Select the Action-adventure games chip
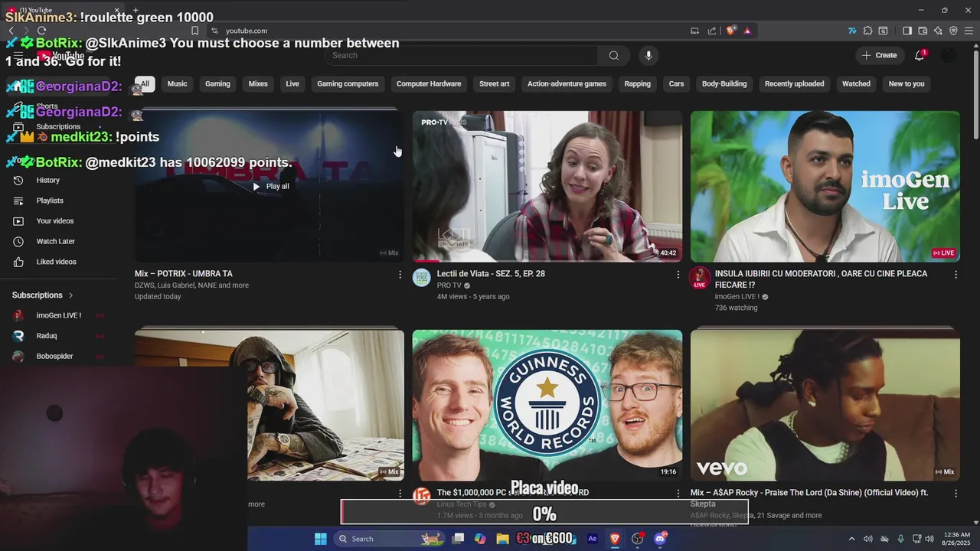This screenshot has width=980, height=551. click(x=567, y=84)
